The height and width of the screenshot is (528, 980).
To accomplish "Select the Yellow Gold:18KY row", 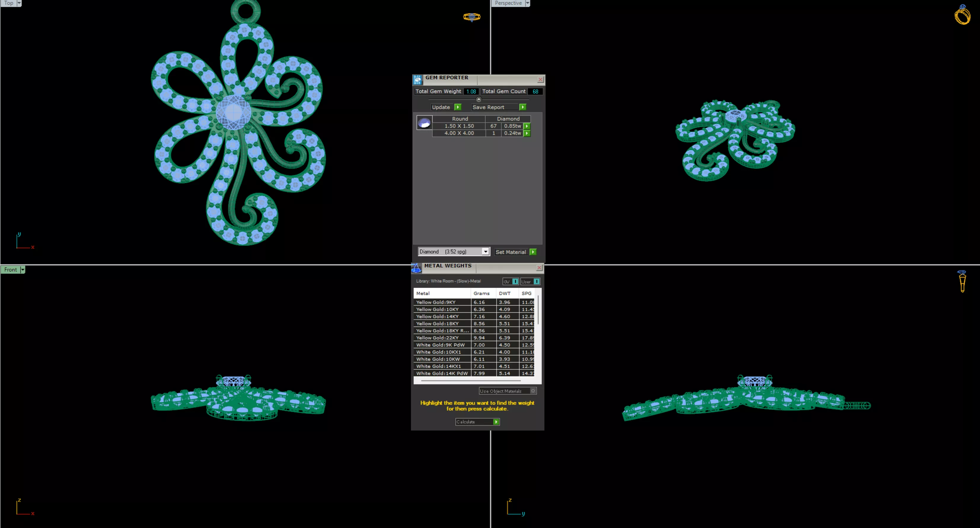I will pos(474,324).
